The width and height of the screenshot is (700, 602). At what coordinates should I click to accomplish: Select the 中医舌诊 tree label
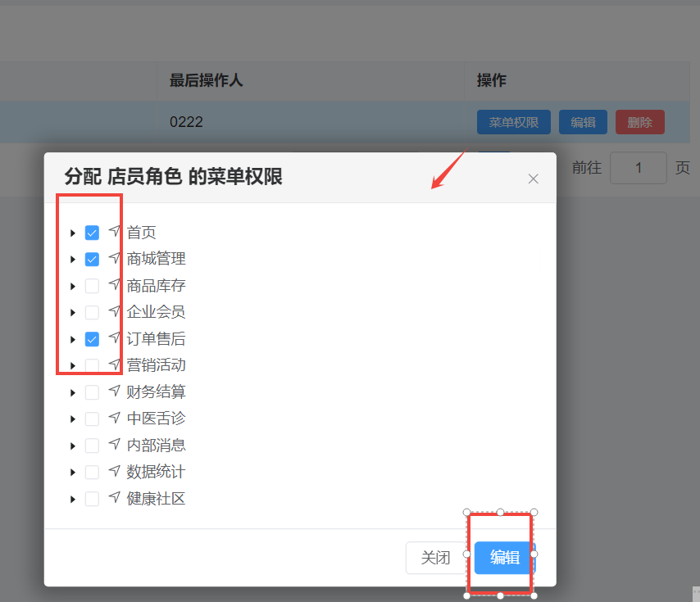pos(156,419)
